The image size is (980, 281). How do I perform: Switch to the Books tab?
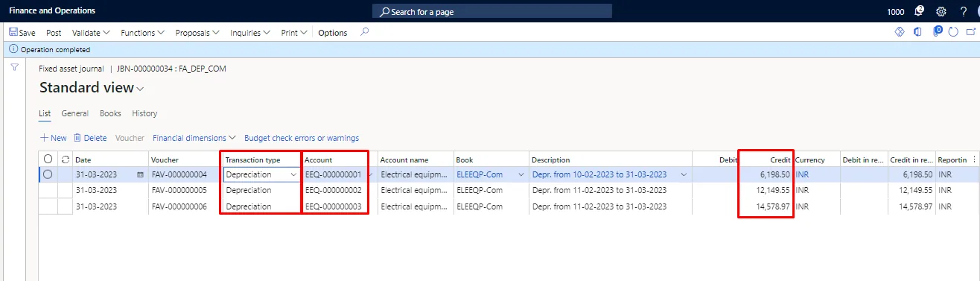[110, 113]
